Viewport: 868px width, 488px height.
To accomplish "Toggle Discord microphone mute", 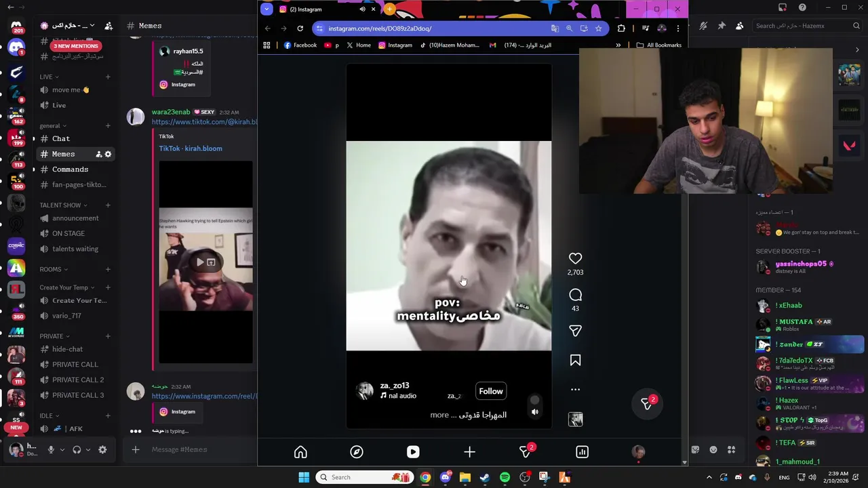I will coord(50,449).
